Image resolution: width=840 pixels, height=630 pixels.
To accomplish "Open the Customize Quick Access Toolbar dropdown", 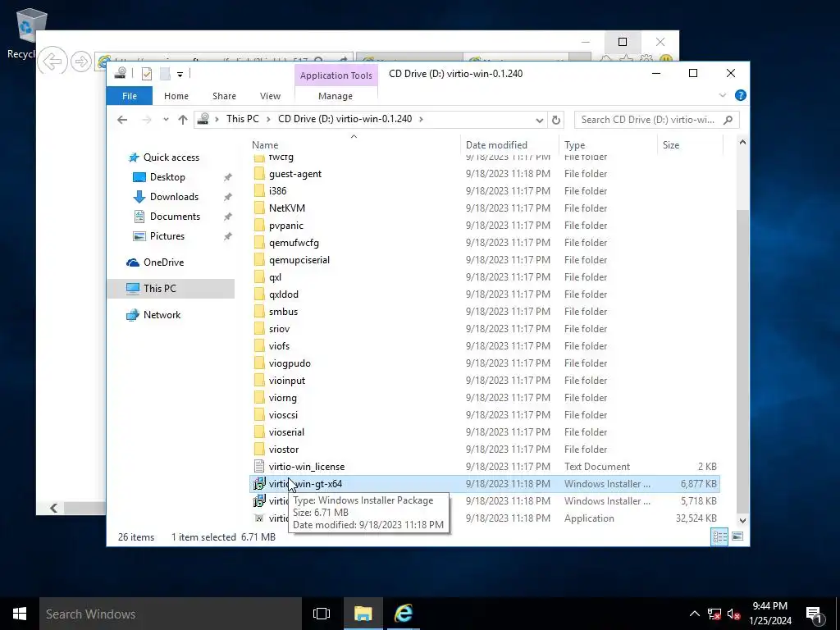I will [180, 75].
